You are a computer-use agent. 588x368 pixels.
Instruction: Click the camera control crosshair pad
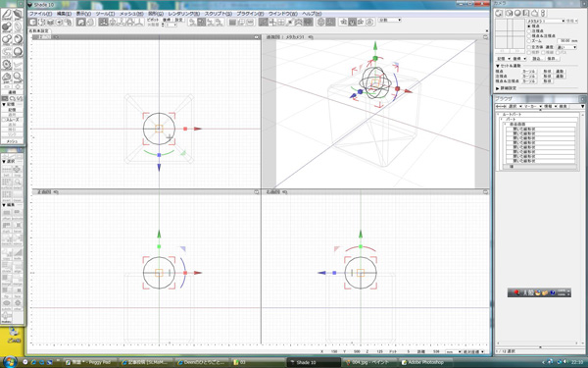click(510, 33)
